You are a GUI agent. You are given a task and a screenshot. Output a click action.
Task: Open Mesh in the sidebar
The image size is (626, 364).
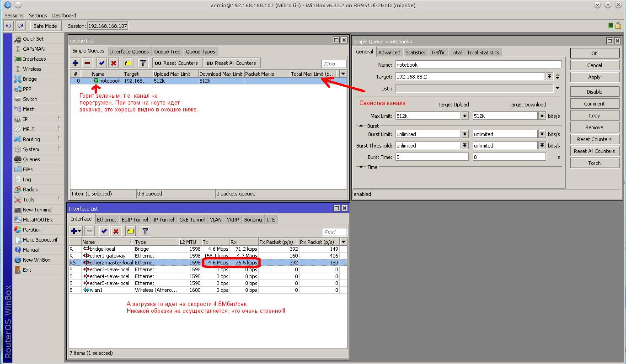pyautogui.click(x=29, y=109)
